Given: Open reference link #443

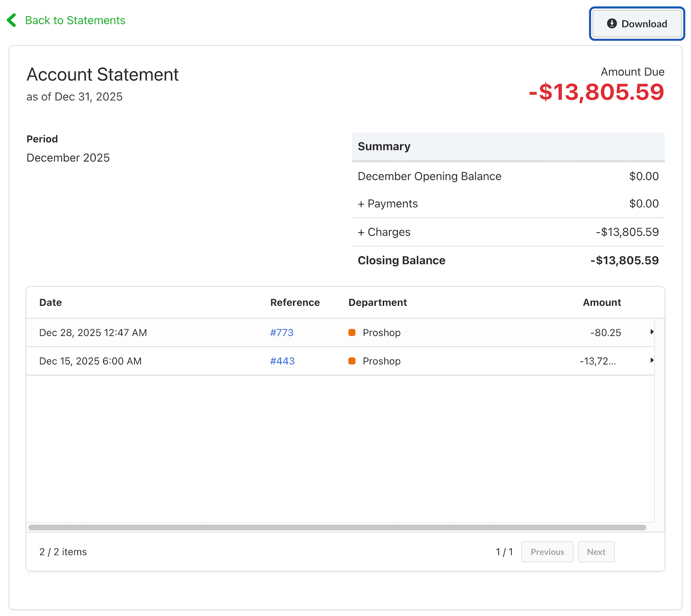Looking at the screenshot, I should 282,361.
